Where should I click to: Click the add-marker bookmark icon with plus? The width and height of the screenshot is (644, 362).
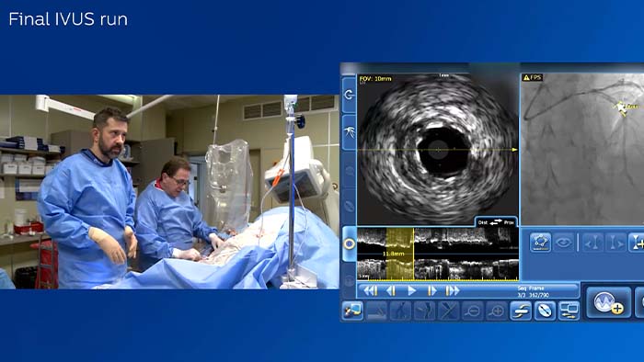638,243
